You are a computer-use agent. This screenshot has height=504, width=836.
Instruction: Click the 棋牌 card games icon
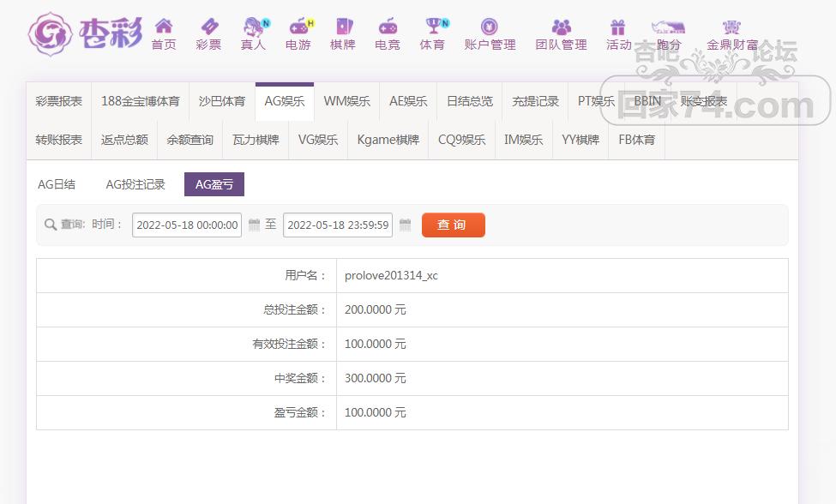343,27
